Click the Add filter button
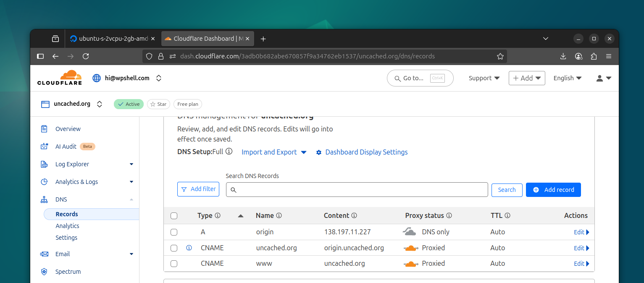Image resolution: width=644 pixels, height=283 pixels. [199, 189]
